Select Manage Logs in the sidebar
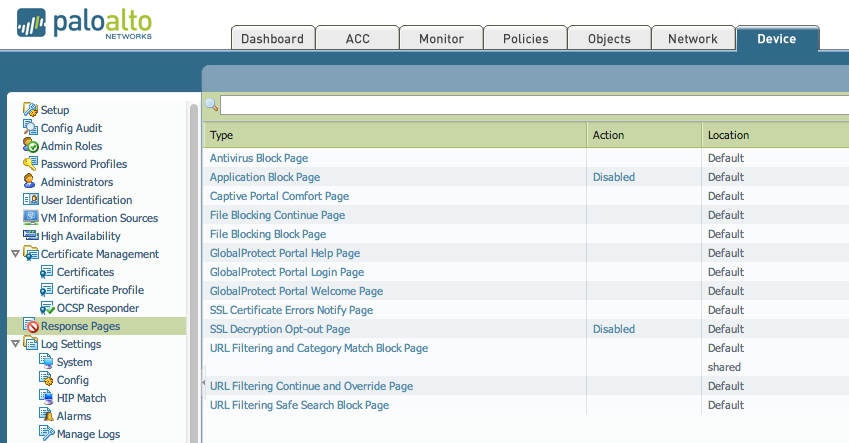 (88, 434)
